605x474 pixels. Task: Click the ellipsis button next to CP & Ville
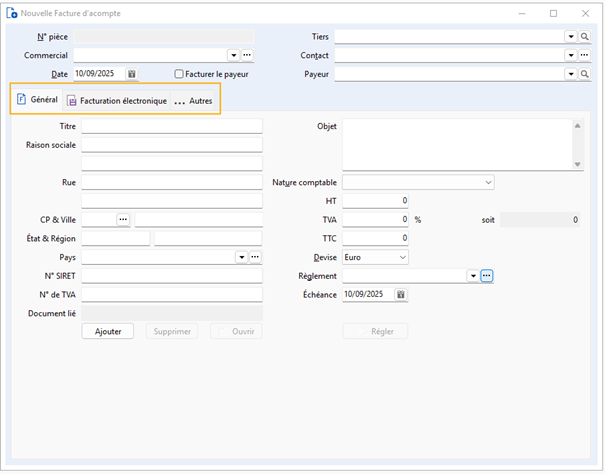click(123, 219)
